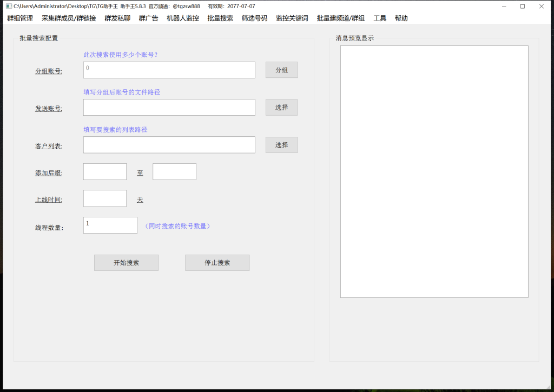Viewport: 554px width, 392px height.
Task: Maximize the application window
Action: point(523,6)
